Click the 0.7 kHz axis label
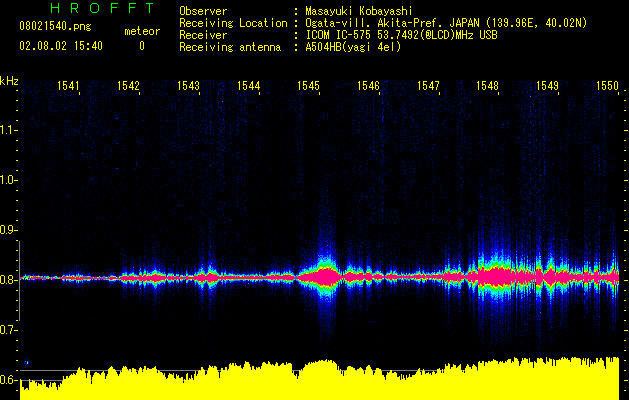 (x=8, y=330)
